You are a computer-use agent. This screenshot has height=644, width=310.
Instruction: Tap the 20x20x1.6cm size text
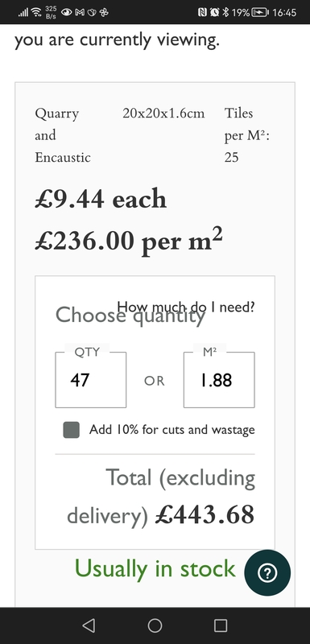click(163, 114)
